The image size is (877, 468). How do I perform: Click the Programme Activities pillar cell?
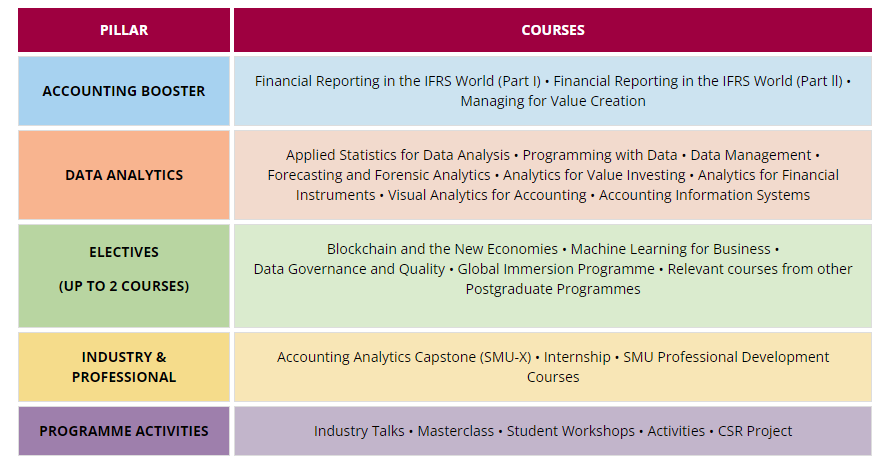pos(124,431)
